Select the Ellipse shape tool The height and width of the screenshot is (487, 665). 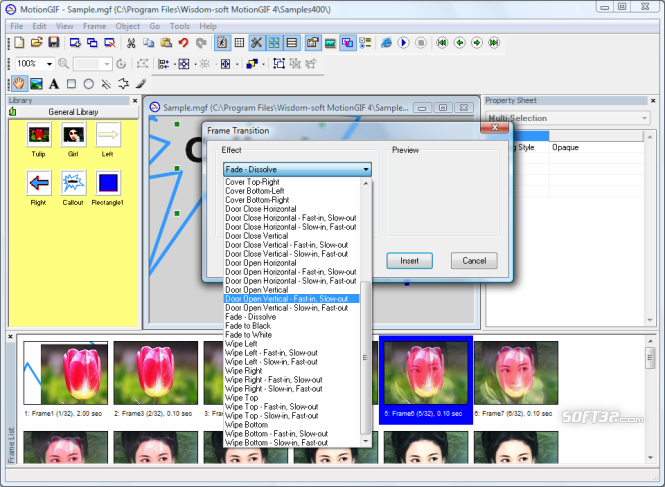[89, 84]
